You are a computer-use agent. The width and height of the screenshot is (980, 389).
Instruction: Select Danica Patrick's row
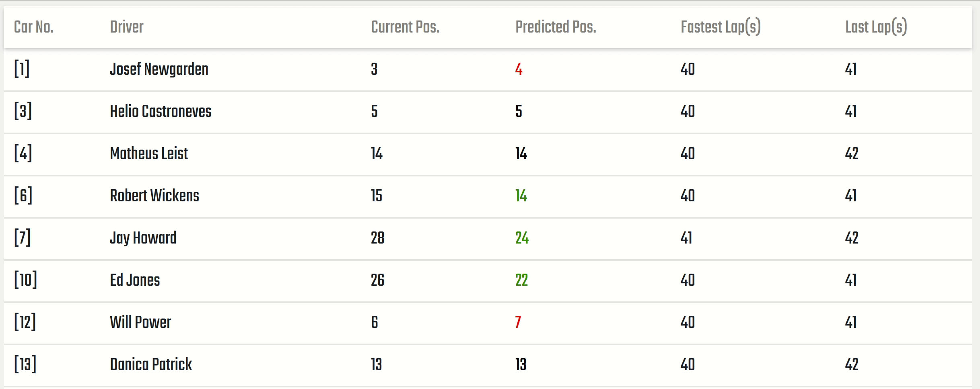[x=151, y=365]
